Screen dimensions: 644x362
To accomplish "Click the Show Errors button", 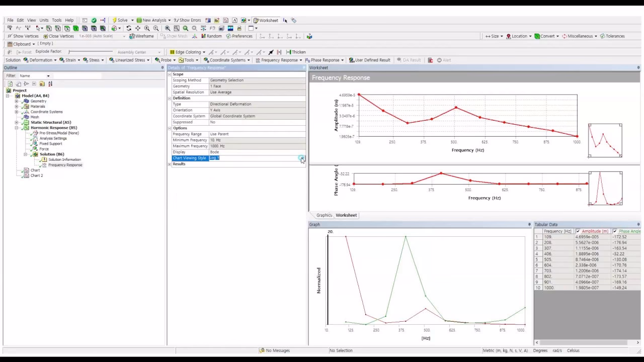I will point(187,21).
